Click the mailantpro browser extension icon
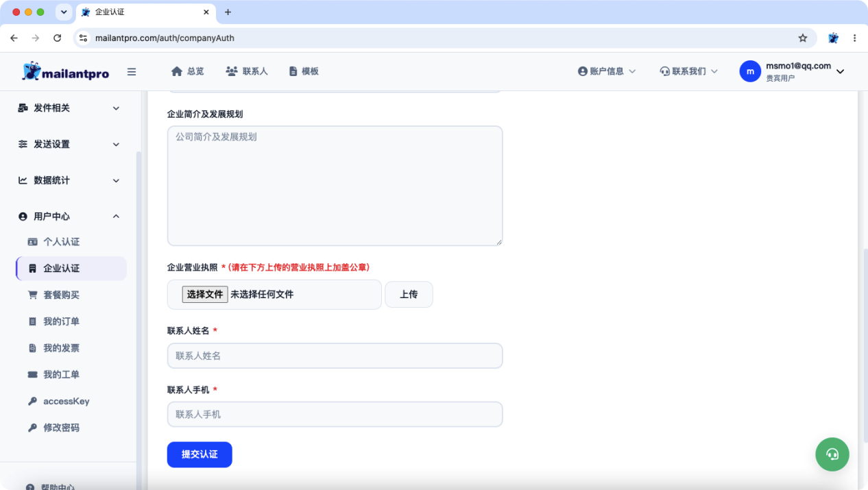 [x=833, y=38]
